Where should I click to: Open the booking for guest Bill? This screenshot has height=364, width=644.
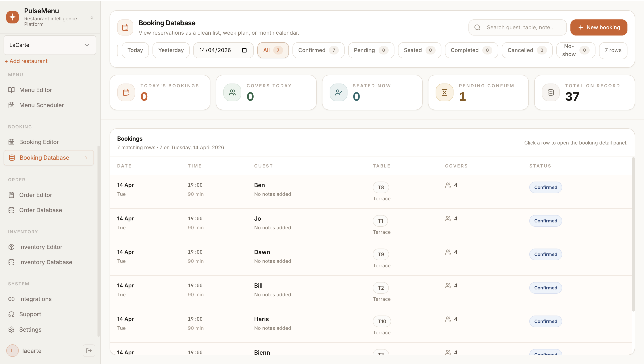tap(371, 292)
